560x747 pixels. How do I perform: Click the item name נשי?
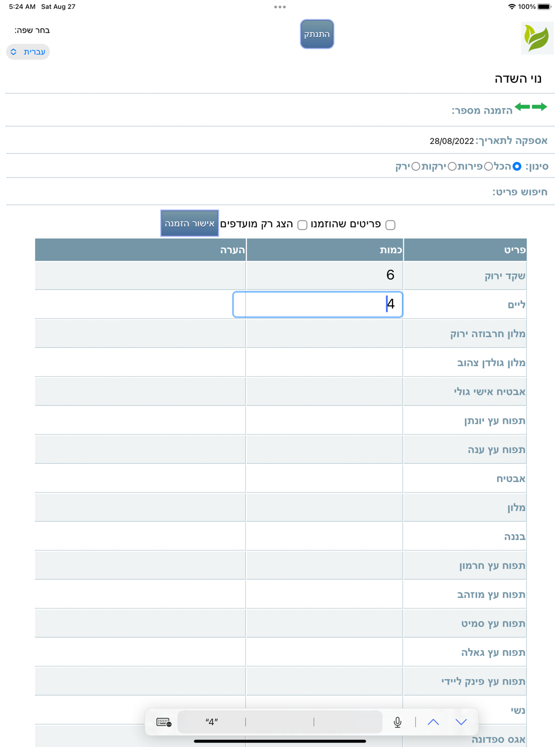pyautogui.click(x=518, y=711)
